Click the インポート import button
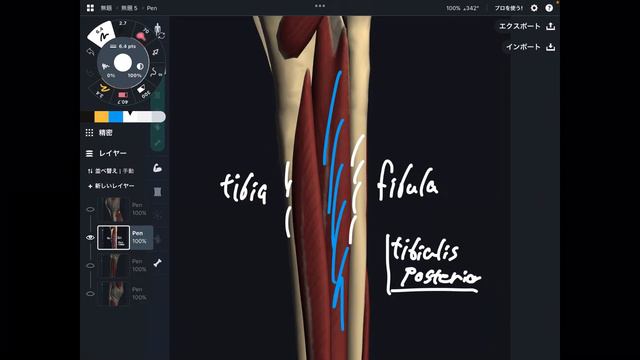The image size is (640, 360). pyautogui.click(x=523, y=47)
